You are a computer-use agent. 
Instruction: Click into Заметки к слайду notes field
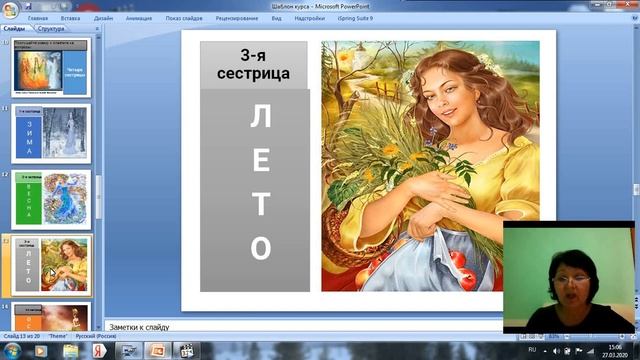click(304, 327)
